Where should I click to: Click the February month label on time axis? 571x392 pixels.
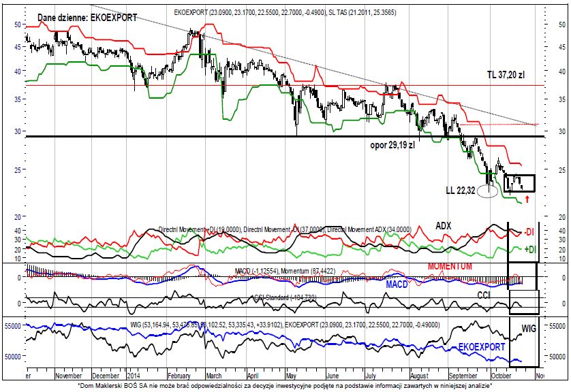pyautogui.click(x=179, y=375)
